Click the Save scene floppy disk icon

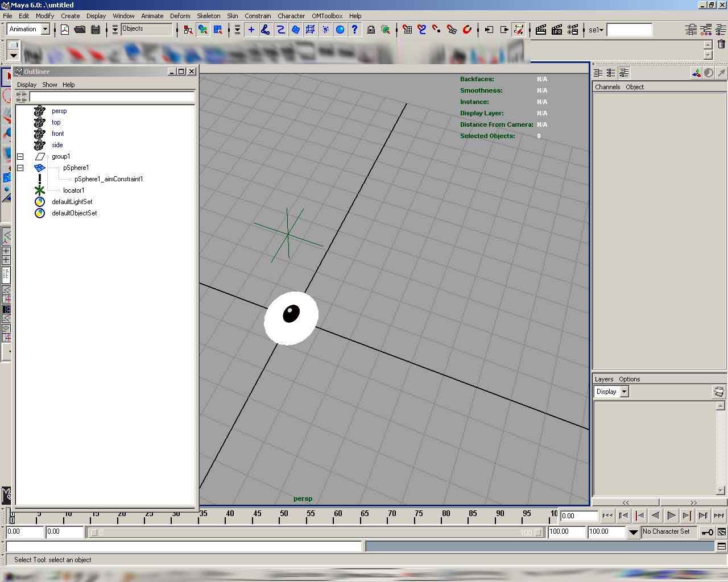(96, 30)
